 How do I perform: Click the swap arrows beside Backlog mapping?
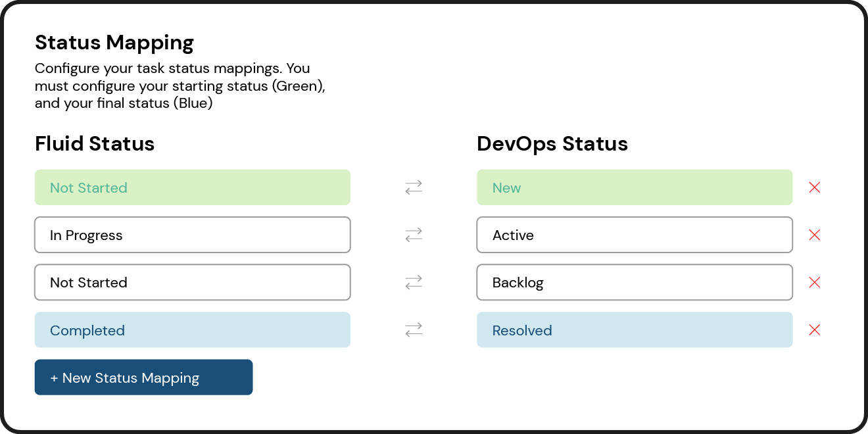tap(413, 282)
